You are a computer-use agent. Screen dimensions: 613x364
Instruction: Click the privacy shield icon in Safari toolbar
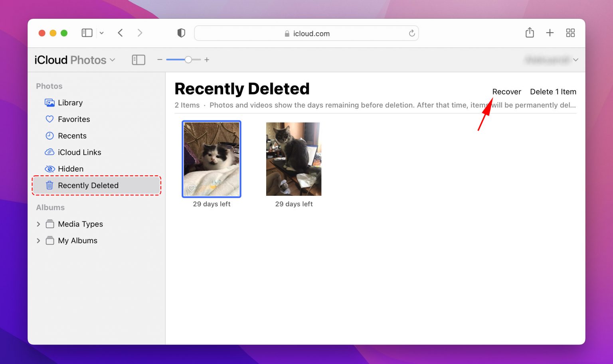(x=181, y=33)
